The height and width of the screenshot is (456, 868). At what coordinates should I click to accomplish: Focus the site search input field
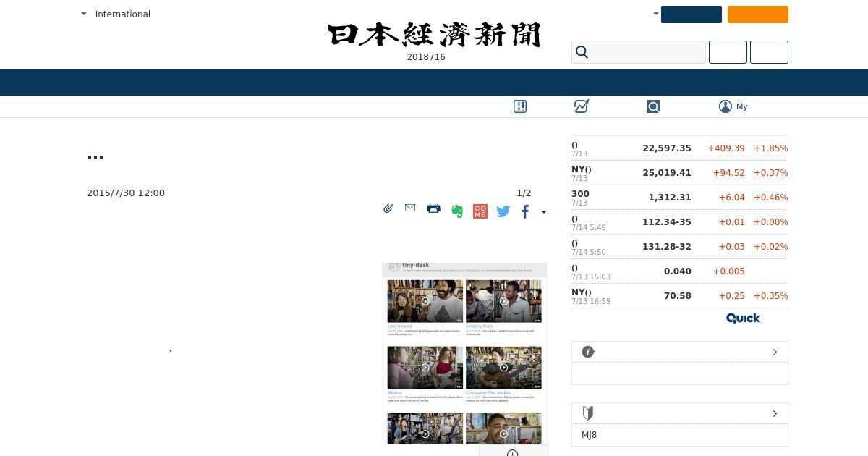tap(639, 52)
